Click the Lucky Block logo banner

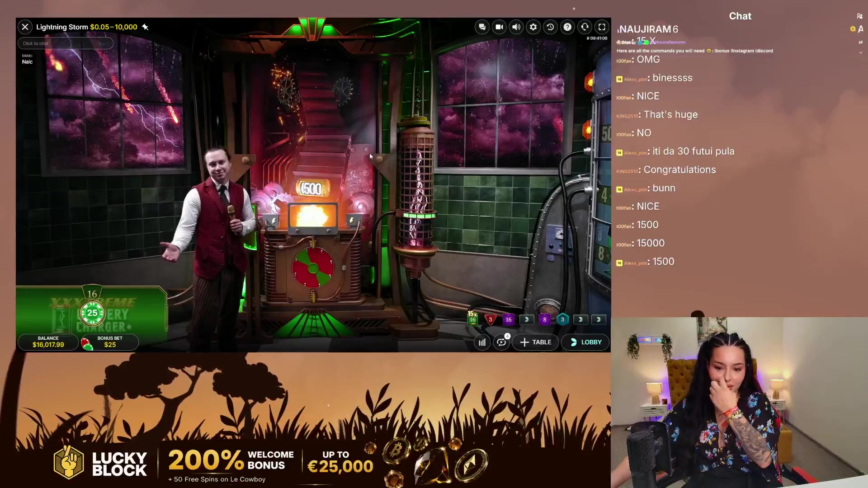coord(100,463)
